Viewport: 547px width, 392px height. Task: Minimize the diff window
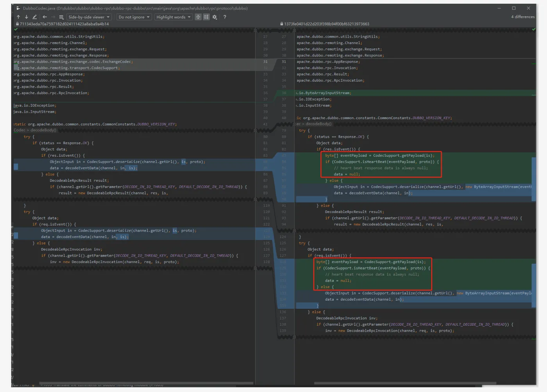point(499,8)
